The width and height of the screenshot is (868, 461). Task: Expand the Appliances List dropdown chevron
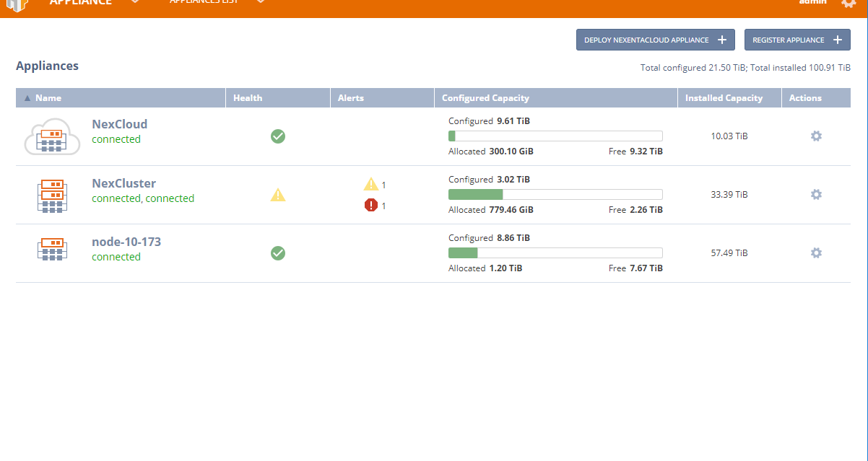(261, 2)
